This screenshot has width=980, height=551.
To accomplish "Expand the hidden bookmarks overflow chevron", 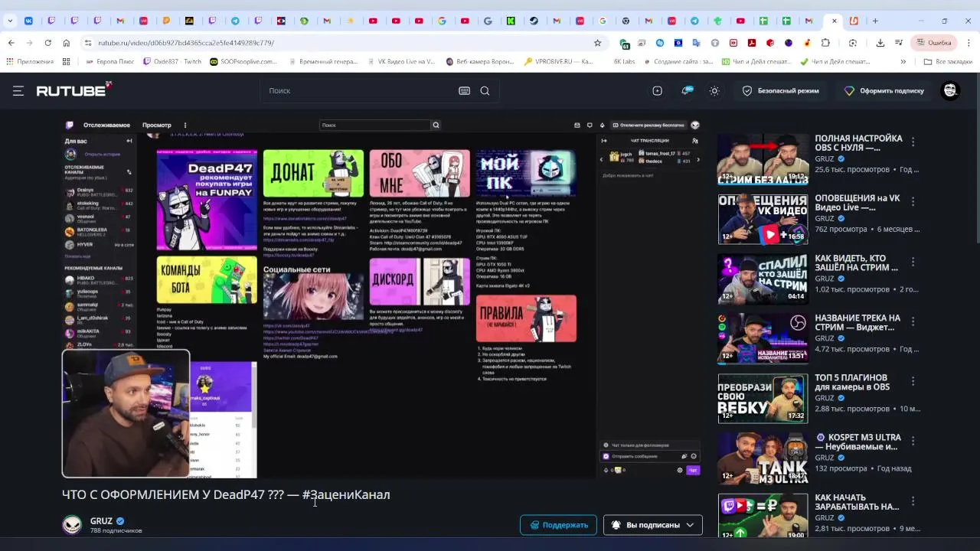I will tap(903, 61).
